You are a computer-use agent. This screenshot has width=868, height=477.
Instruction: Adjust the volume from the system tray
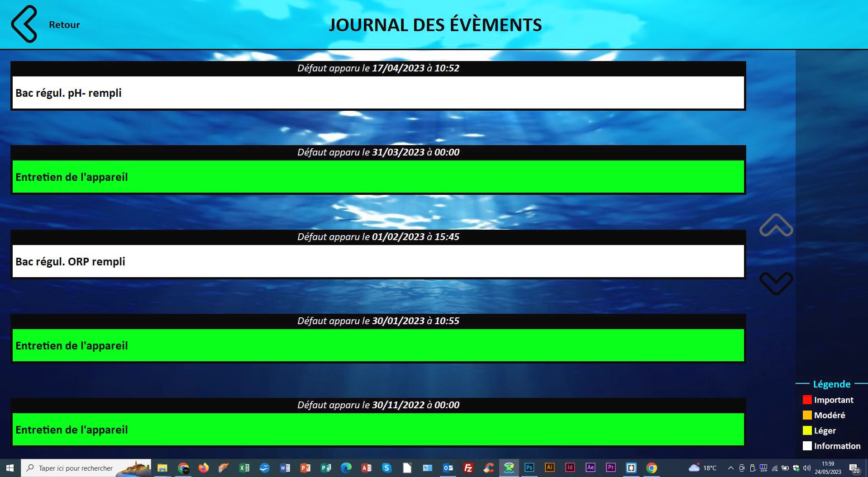pyautogui.click(x=806, y=468)
